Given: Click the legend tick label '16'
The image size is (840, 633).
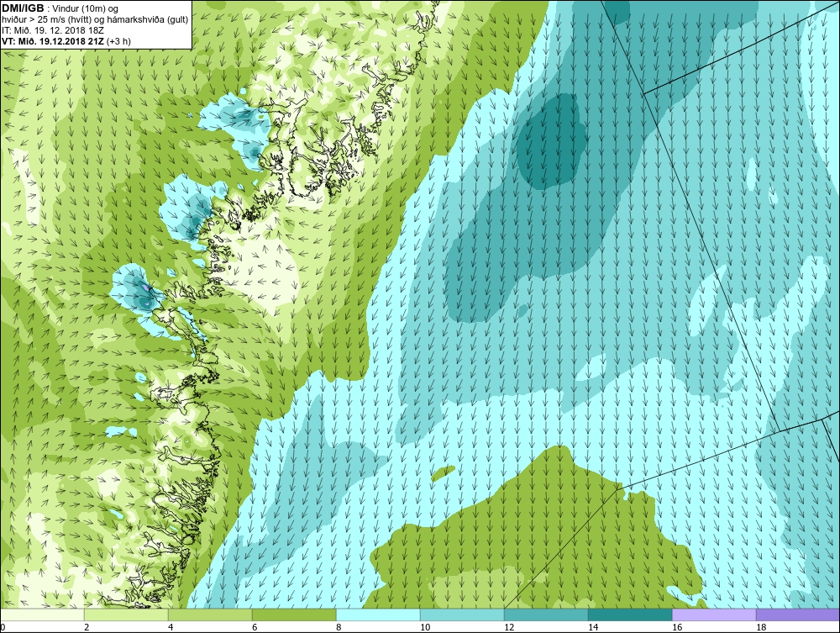Looking at the screenshot, I should click(677, 627).
